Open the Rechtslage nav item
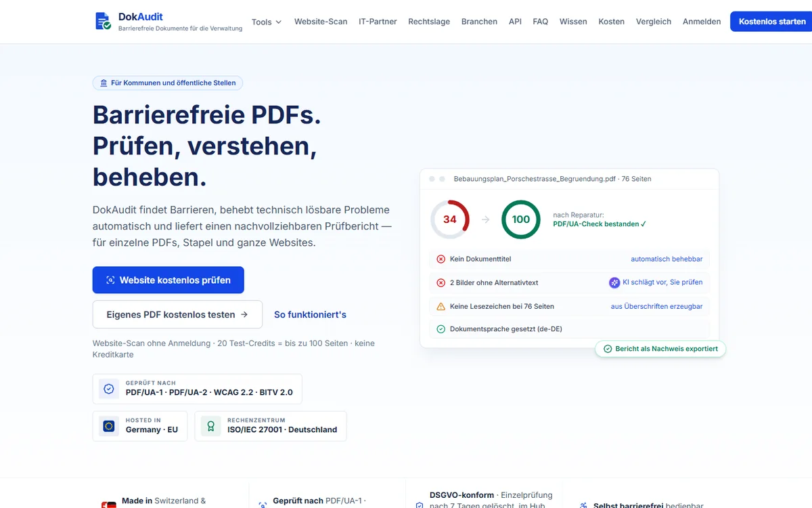 pyautogui.click(x=429, y=22)
